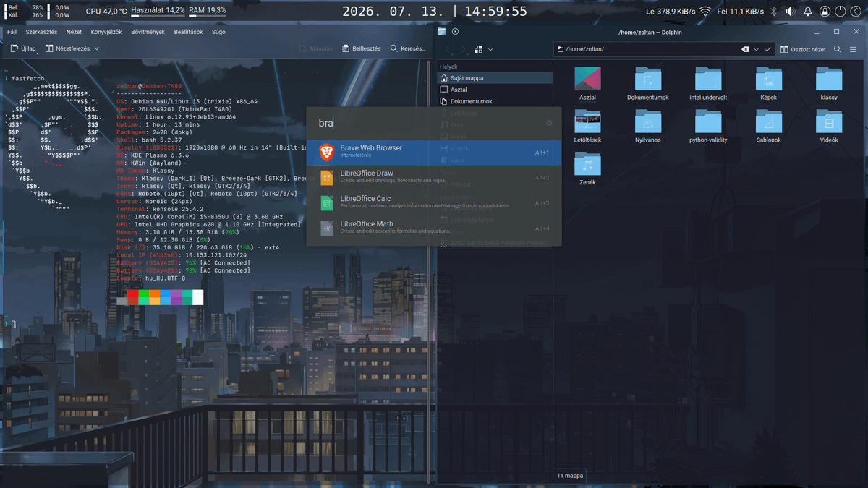Open the Beállítások menu
The image size is (868, 488).
click(x=188, y=32)
